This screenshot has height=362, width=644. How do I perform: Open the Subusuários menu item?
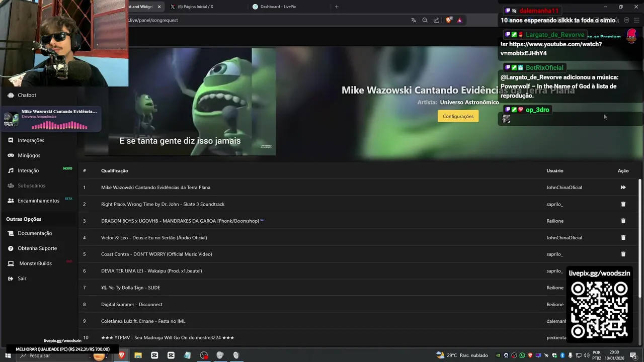pos(31,186)
